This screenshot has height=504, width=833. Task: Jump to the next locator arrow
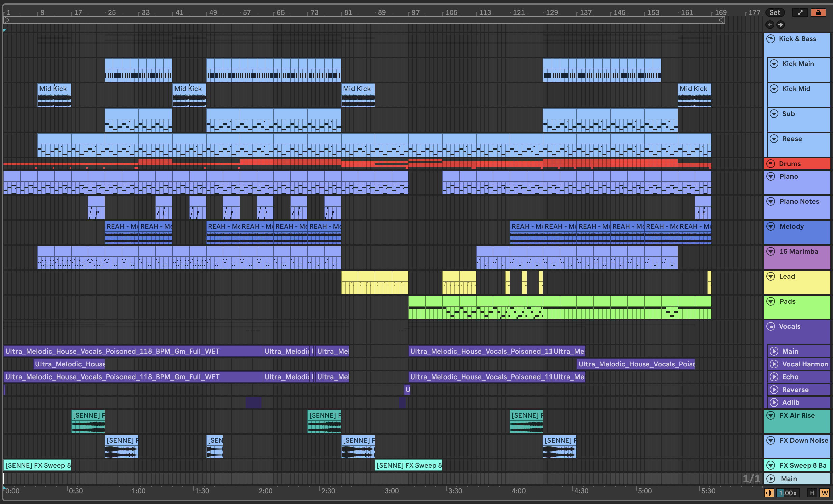[x=781, y=24]
